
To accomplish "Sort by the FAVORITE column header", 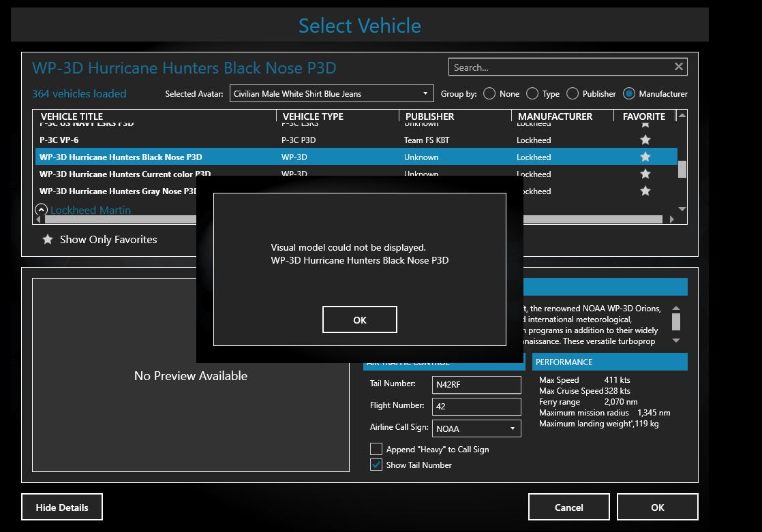I will [x=644, y=116].
